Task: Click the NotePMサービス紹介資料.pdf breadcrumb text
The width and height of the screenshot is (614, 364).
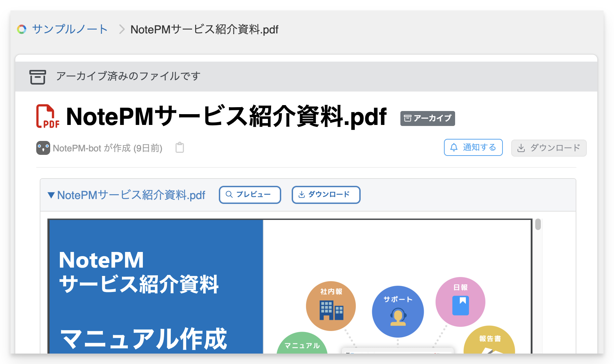Action: pyautogui.click(x=205, y=30)
